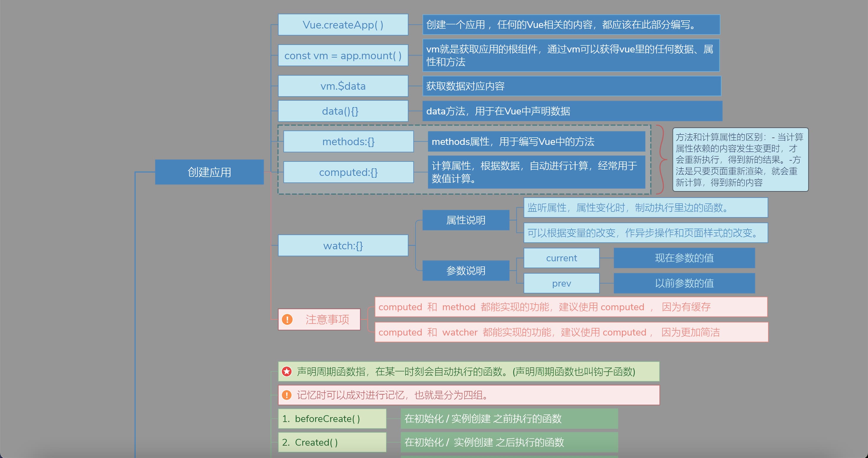The width and height of the screenshot is (868, 458).
Task: Select the data(){} node
Action: pos(343,111)
